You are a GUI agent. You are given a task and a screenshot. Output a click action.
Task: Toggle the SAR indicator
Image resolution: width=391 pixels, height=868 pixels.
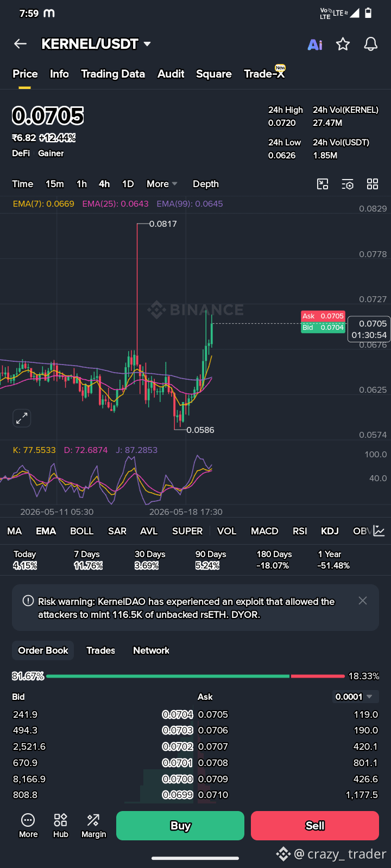coord(117,531)
